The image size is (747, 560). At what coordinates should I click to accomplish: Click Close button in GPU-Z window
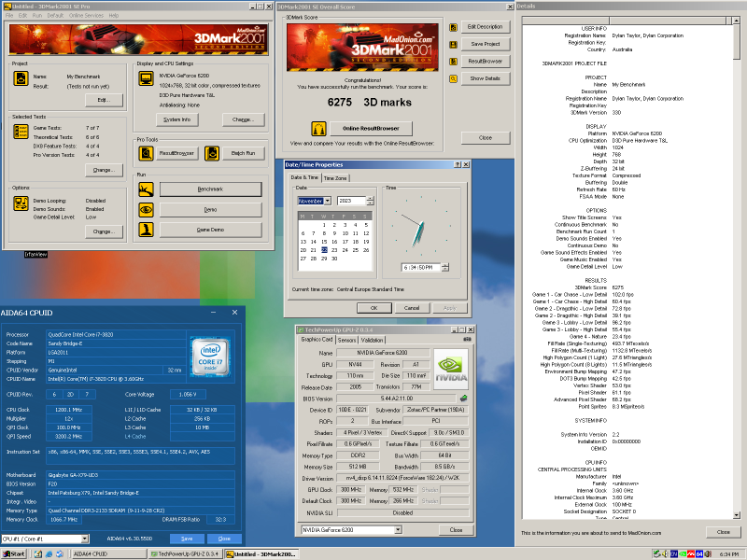[456, 530]
